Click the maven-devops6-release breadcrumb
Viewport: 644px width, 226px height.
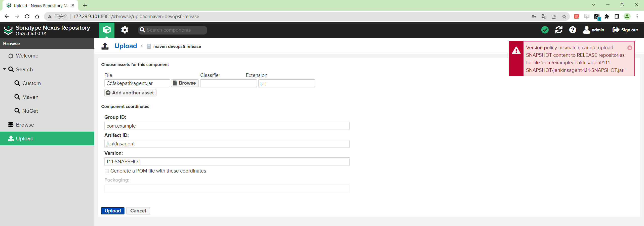177,46
